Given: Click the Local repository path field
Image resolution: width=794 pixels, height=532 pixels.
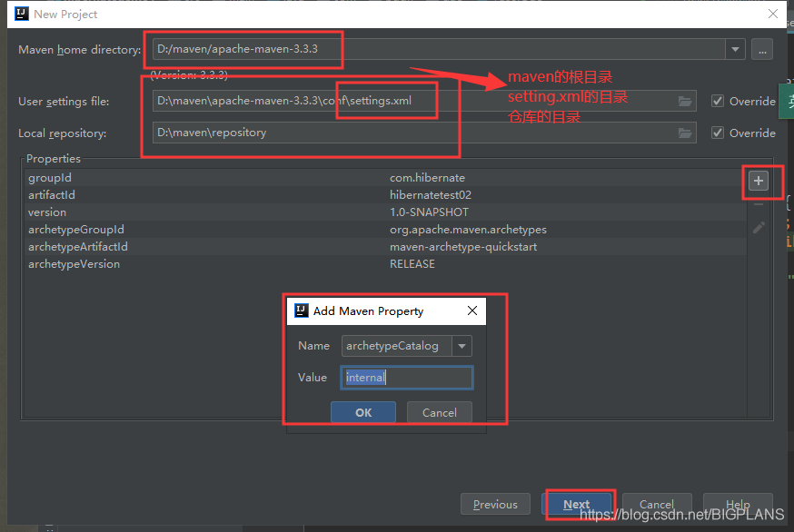Looking at the screenshot, I should click(x=424, y=133).
